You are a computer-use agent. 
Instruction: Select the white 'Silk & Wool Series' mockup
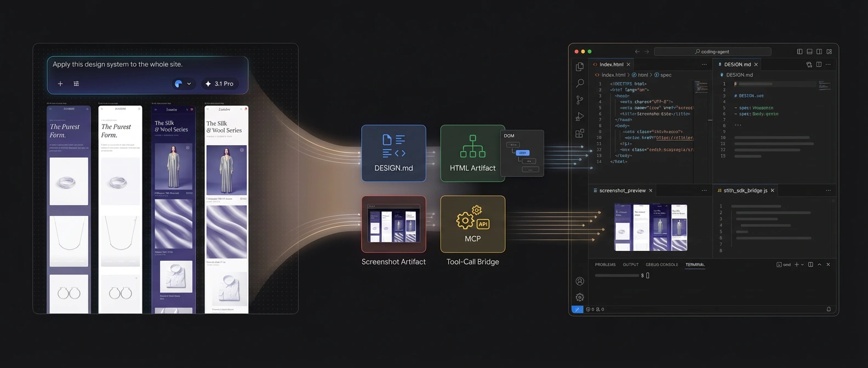click(226, 210)
